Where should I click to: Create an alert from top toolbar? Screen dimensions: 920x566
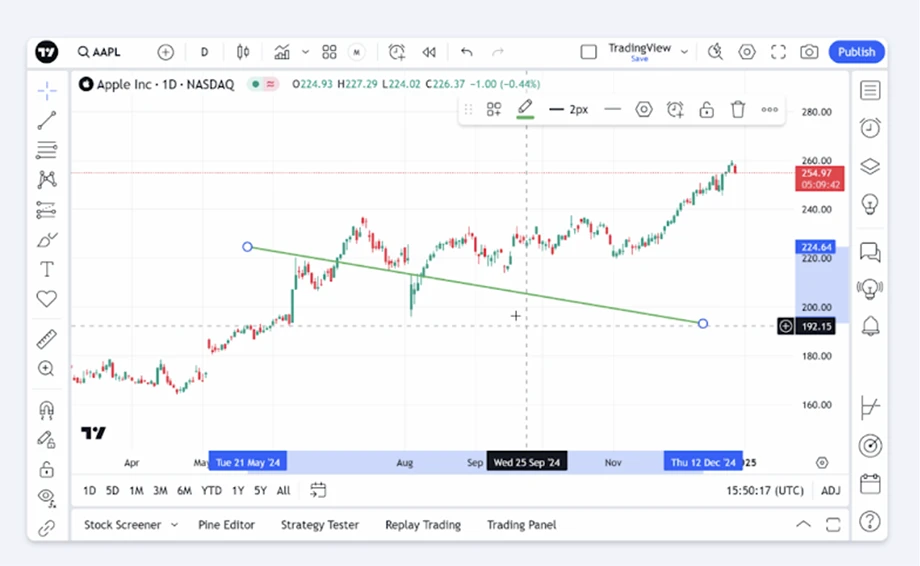397,52
